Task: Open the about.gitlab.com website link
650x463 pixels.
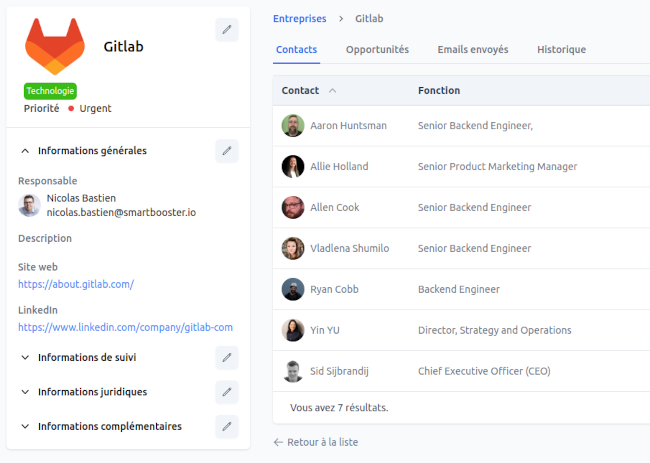Action: click(x=76, y=284)
